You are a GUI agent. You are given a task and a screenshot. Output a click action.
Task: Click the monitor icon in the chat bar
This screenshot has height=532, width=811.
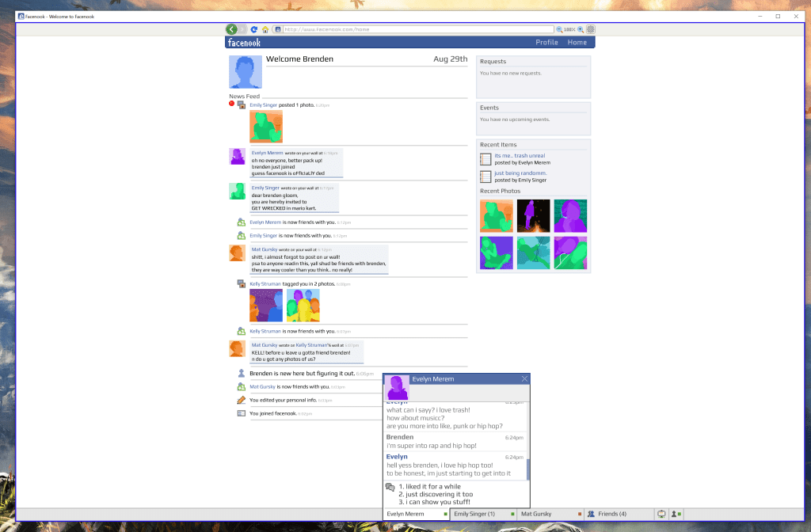click(x=661, y=514)
